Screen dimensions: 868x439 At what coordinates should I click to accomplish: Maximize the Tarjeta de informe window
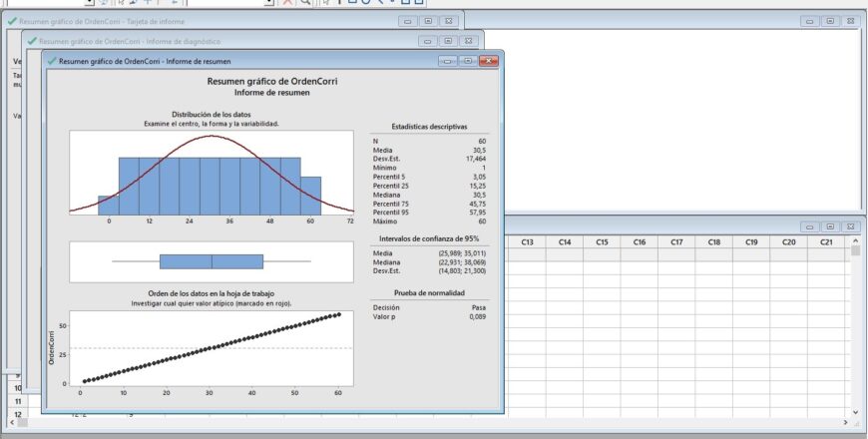pos(428,21)
